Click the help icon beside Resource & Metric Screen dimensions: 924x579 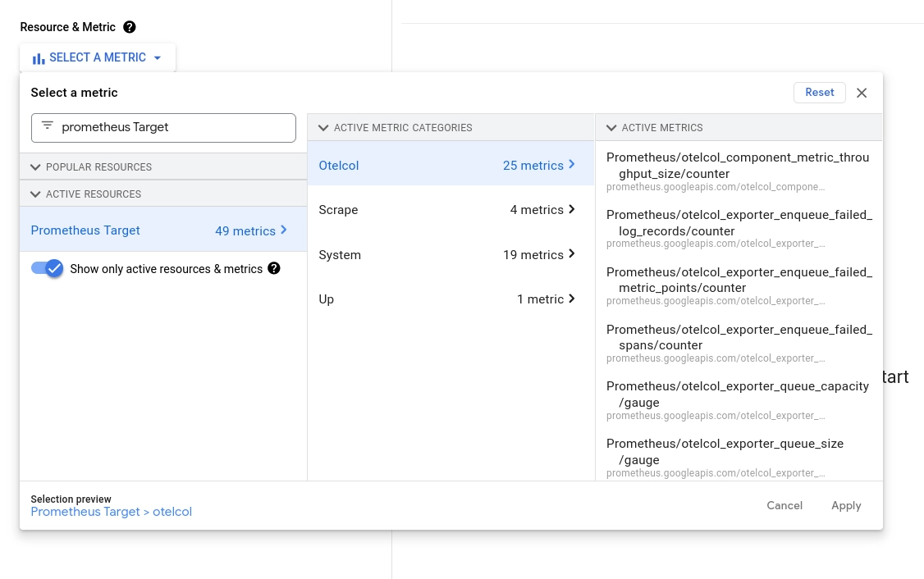point(130,27)
